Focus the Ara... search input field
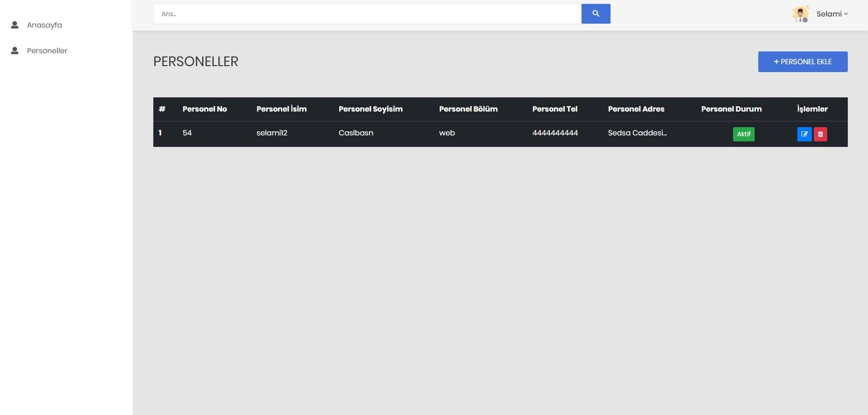868x415 pixels. (x=367, y=14)
